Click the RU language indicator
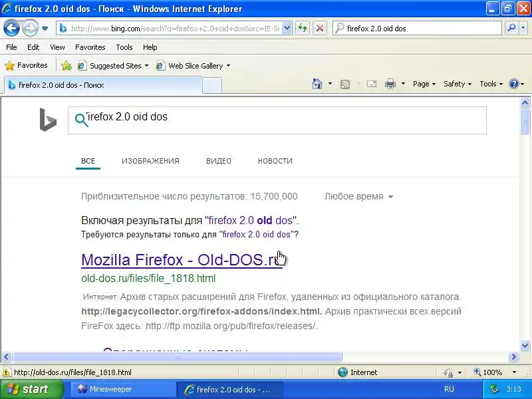This screenshot has width=532, height=399. click(x=449, y=389)
